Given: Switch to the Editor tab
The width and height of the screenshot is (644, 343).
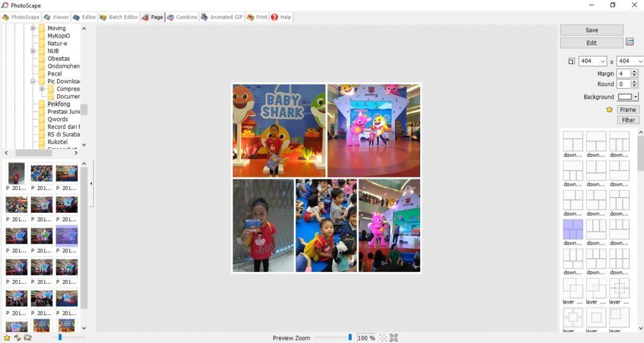Looking at the screenshot, I should (x=84, y=17).
